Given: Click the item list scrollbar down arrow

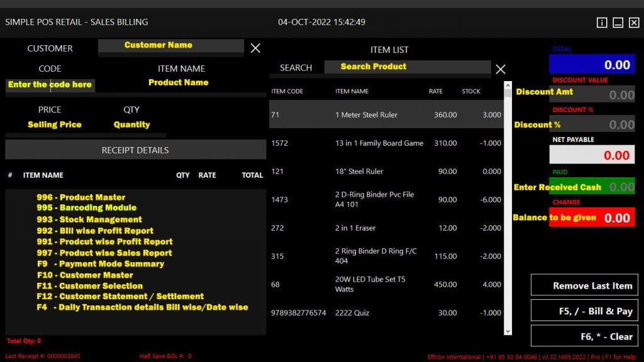Looking at the screenshot, I should (508, 331).
